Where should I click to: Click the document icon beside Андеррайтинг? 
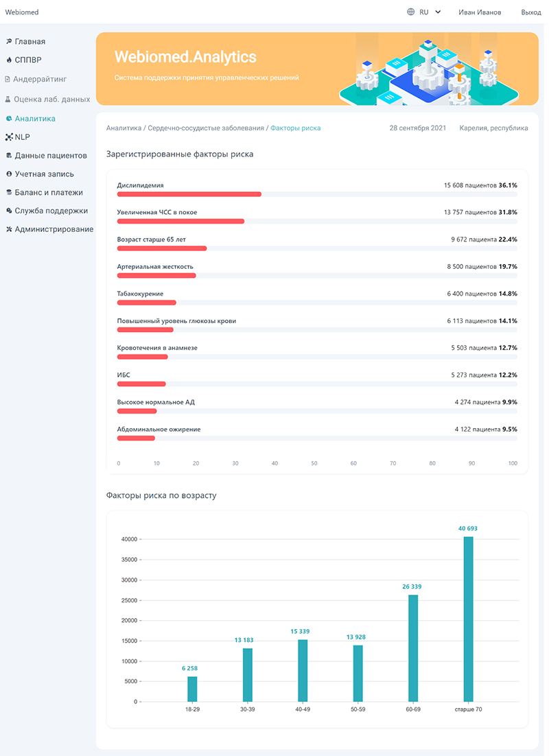pos(8,79)
